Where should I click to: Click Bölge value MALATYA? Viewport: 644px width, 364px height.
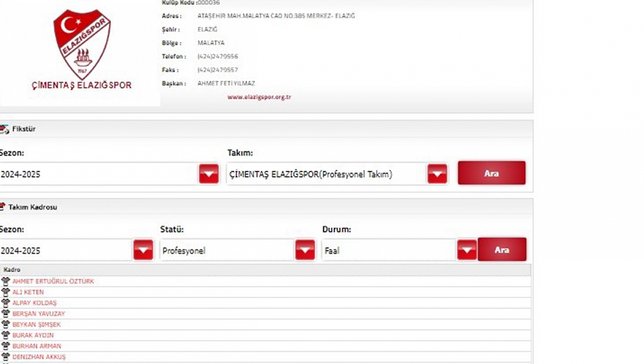(x=211, y=43)
